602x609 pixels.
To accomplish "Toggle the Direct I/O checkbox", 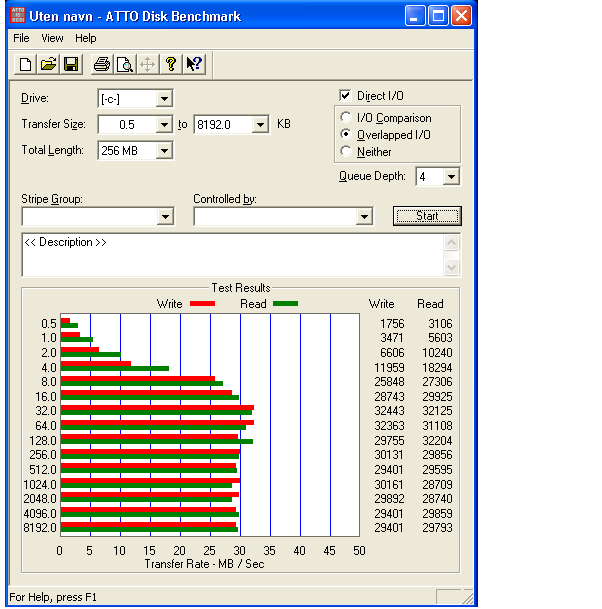I will (345, 96).
